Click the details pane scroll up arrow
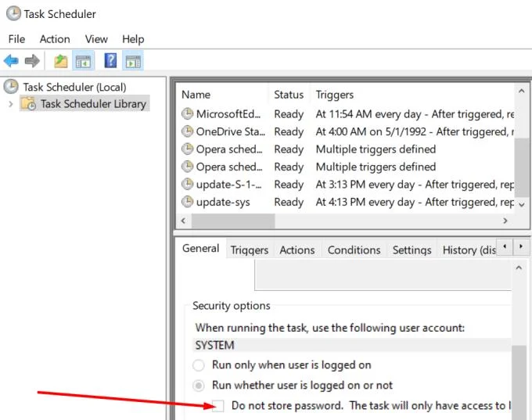Image resolution: width=532 pixels, height=420 pixels. point(519,267)
